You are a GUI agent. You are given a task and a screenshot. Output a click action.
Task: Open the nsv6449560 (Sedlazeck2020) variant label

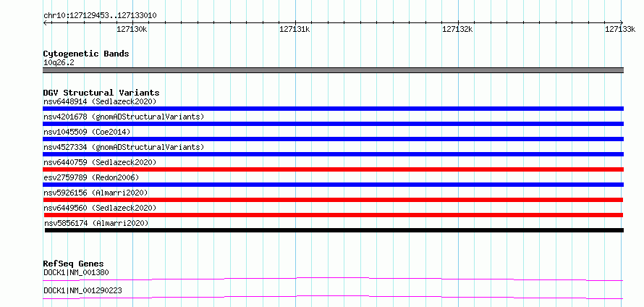pos(100,208)
